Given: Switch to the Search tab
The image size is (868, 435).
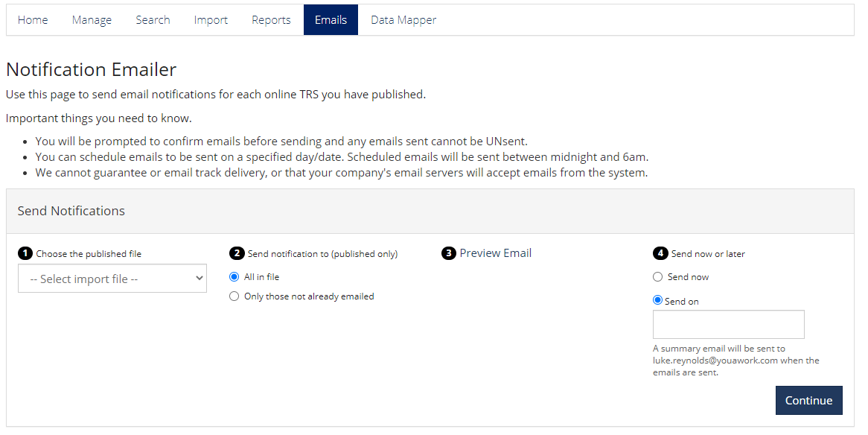Looking at the screenshot, I should (153, 20).
